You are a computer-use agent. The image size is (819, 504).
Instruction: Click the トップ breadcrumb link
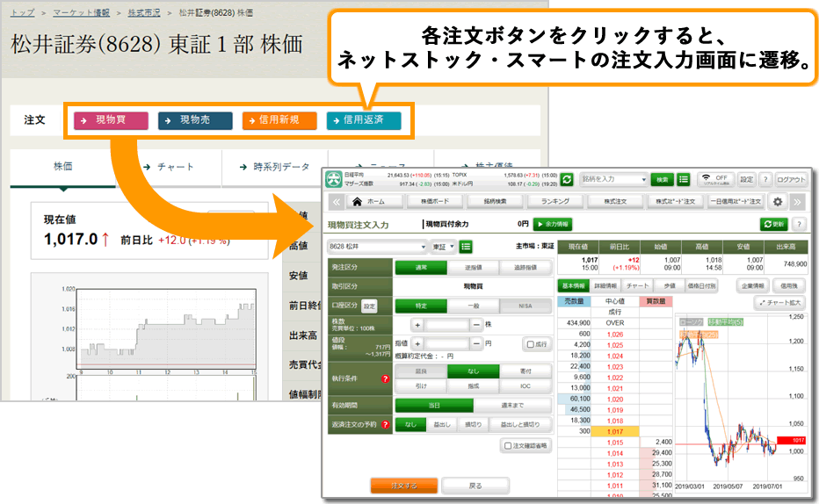tap(23, 12)
